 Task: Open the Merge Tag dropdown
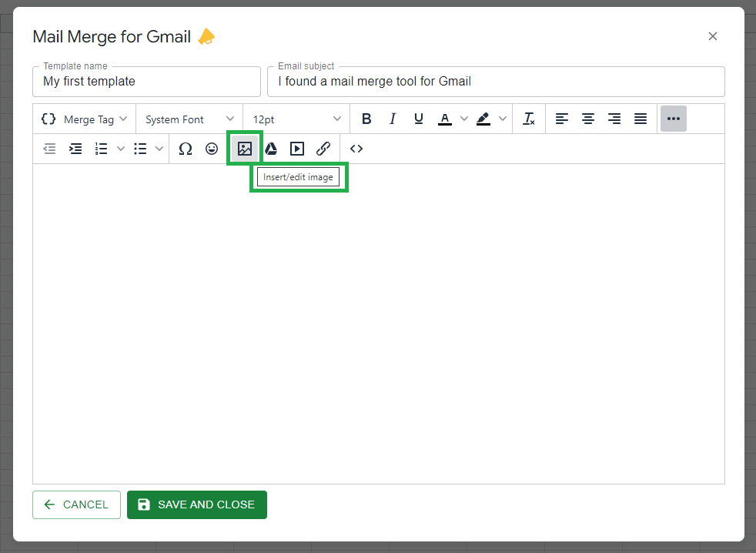(85, 119)
